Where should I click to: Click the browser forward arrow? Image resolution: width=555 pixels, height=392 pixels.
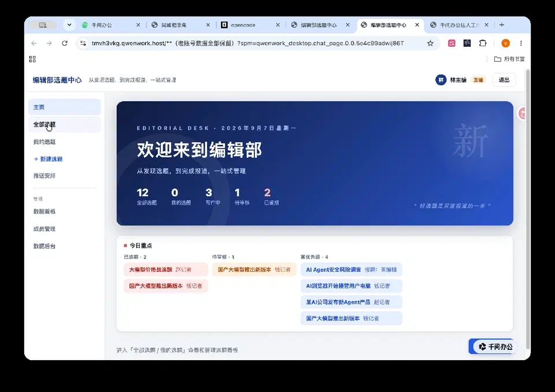pyautogui.click(x=49, y=43)
